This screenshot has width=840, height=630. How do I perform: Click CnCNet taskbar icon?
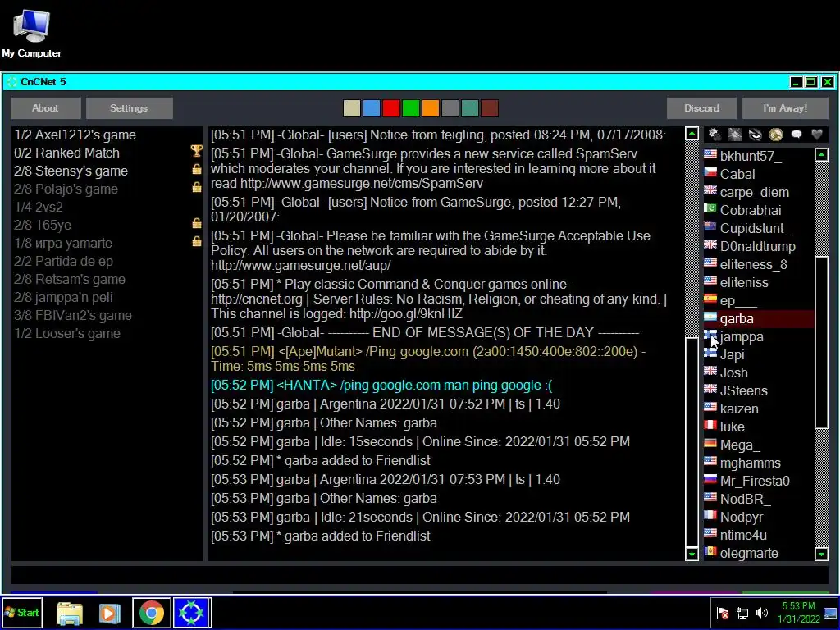pos(192,613)
